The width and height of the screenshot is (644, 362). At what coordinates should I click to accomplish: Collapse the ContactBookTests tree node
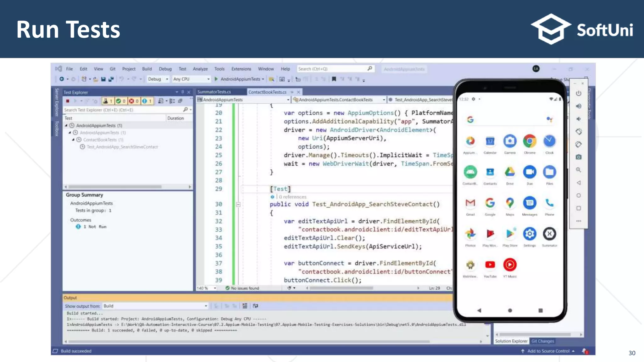pyautogui.click(x=73, y=140)
